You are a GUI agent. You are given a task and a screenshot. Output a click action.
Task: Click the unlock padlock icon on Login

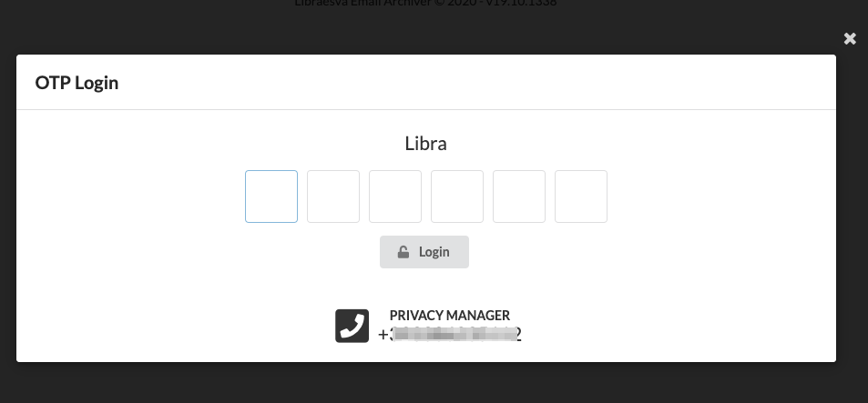(x=403, y=252)
